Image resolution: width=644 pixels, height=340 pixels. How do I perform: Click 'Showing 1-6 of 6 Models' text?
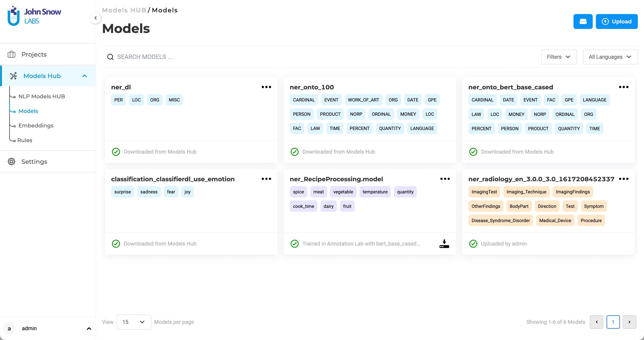[555, 322]
